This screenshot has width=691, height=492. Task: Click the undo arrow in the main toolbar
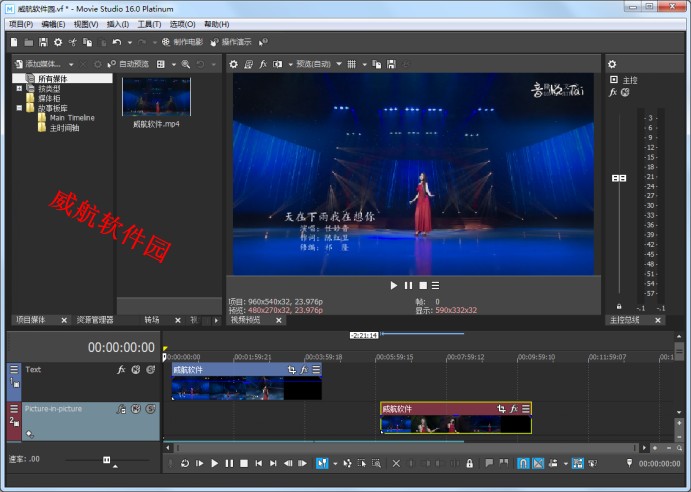coord(117,42)
